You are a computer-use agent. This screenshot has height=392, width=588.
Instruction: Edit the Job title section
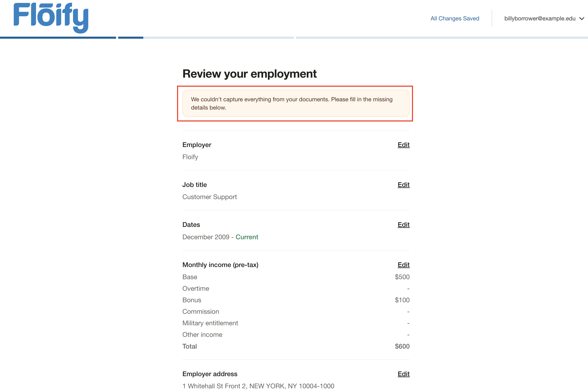coord(403,185)
